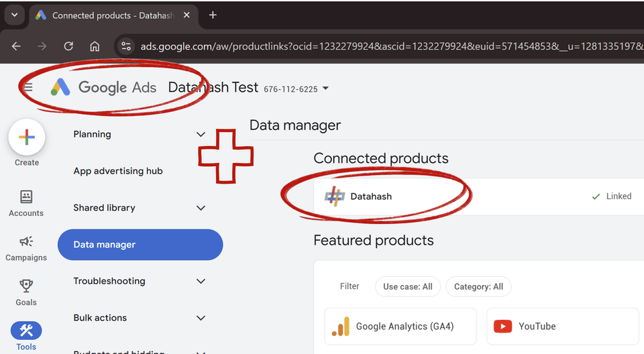Open App advertising hub menu item
Screen dimensions: 644x354
[x=118, y=171]
